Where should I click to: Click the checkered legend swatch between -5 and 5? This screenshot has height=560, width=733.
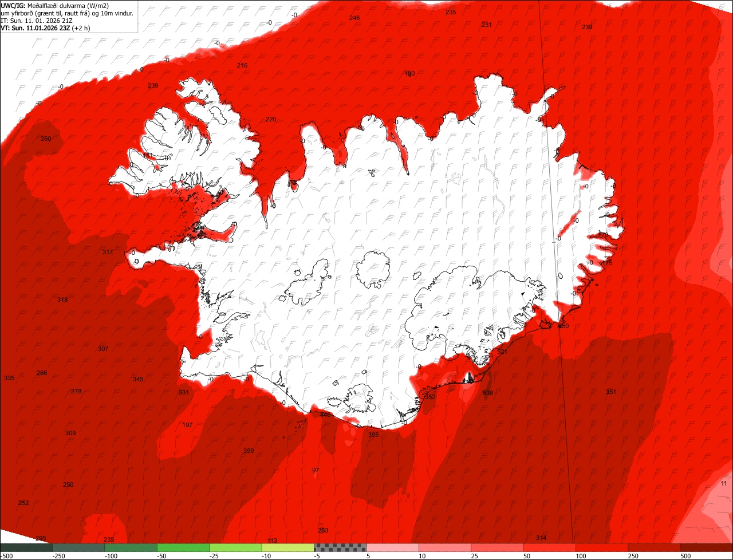(x=340, y=547)
